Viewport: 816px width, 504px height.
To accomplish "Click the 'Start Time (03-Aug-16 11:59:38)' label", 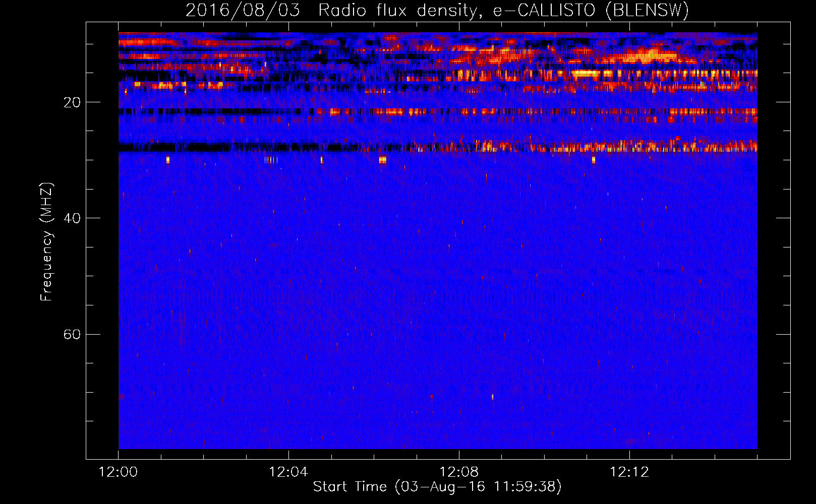I will (x=437, y=487).
